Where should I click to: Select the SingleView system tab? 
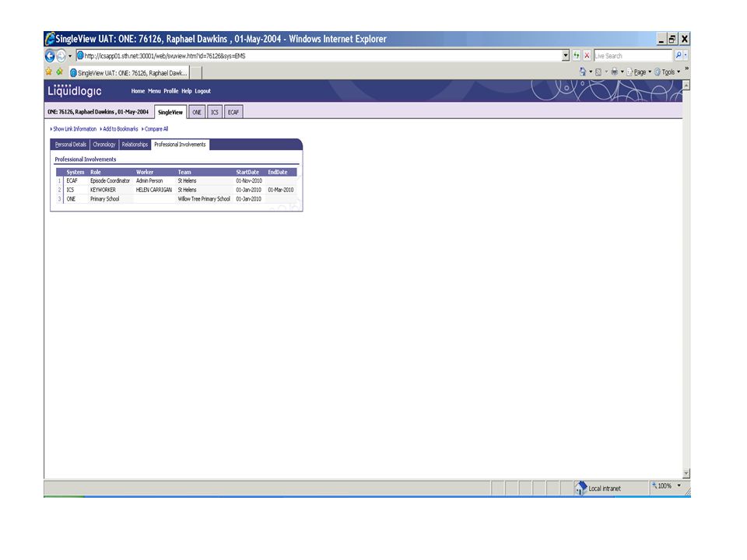pyautogui.click(x=170, y=112)
